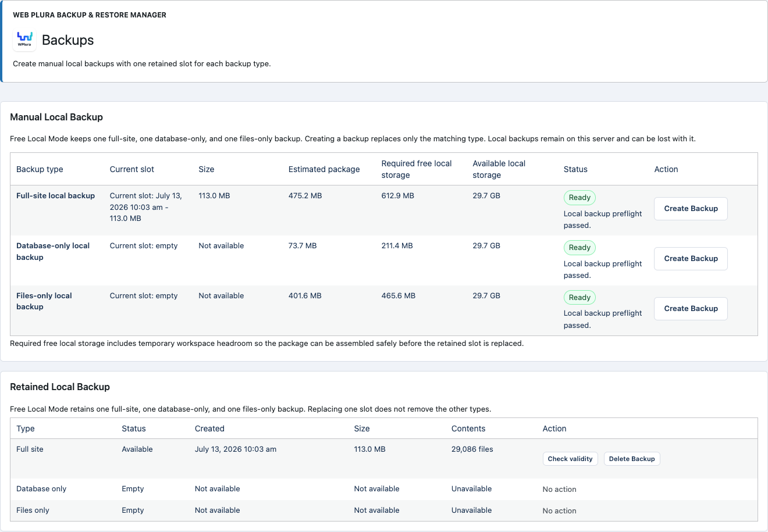Screen dimensions: 768x532
Task: Click 'Current slot: empty' in Database-only row
Action: click(x=144, y=246)
